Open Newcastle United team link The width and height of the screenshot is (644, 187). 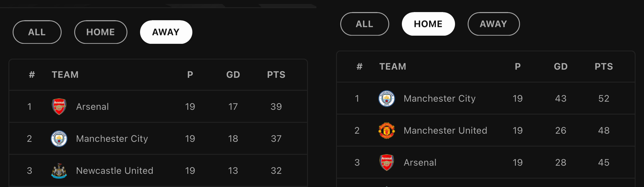coord(115,170)
